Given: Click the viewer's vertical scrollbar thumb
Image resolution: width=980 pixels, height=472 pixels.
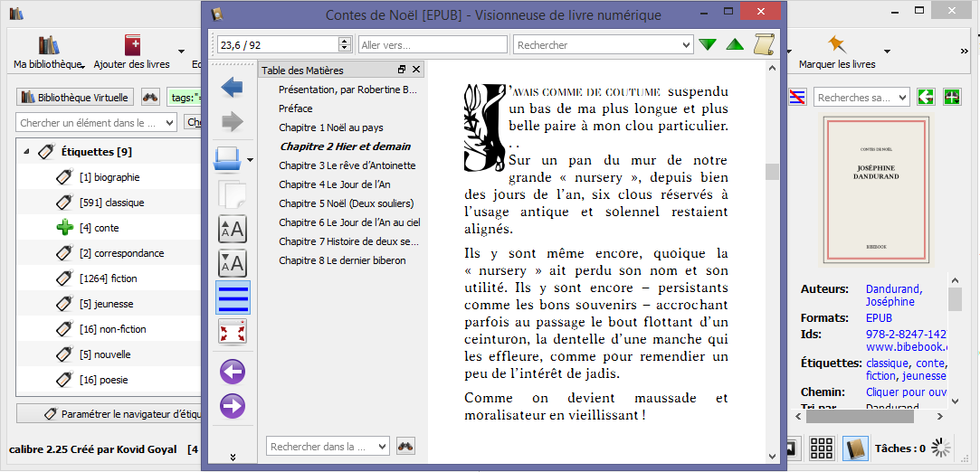Looking at the screenshot, I should coord(773,172).
